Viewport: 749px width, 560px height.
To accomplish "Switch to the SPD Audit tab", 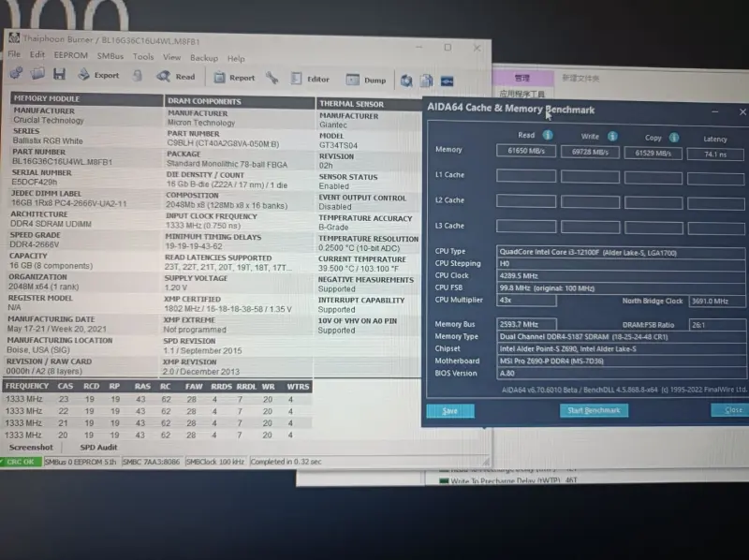I will tap(98, 448).
